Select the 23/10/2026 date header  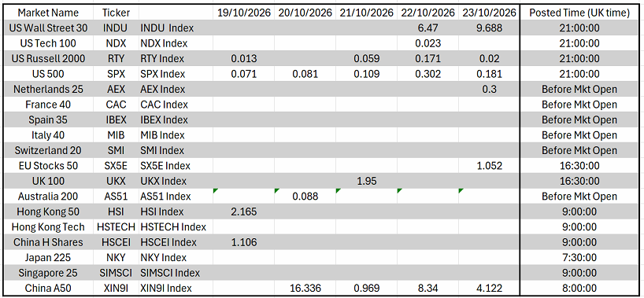[x=489, y=13]
